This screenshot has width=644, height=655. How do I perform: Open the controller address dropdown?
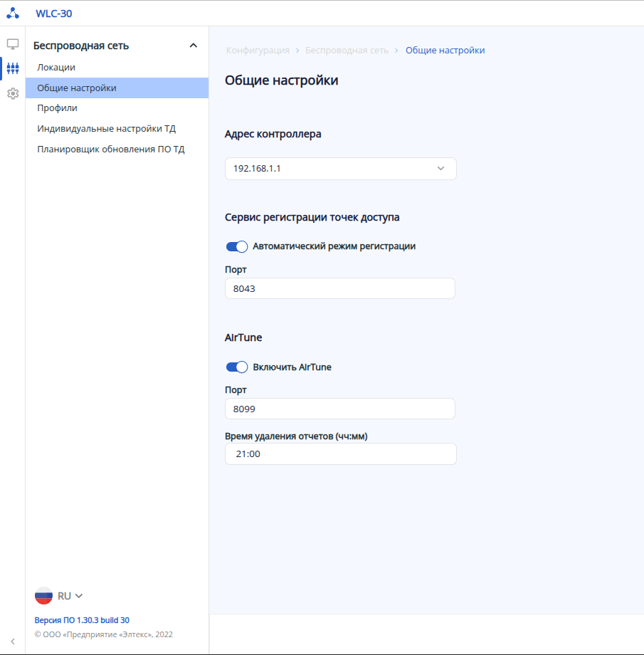click(340, 169)
